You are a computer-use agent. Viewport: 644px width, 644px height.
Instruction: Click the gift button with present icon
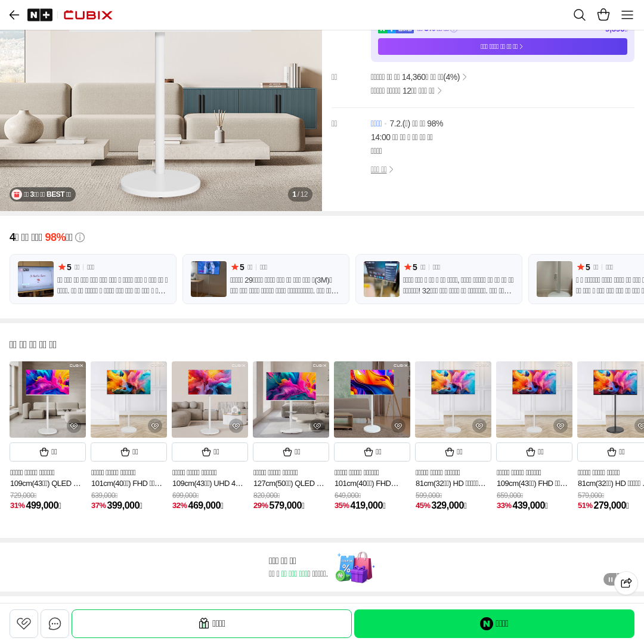click(x=212, y=624)
